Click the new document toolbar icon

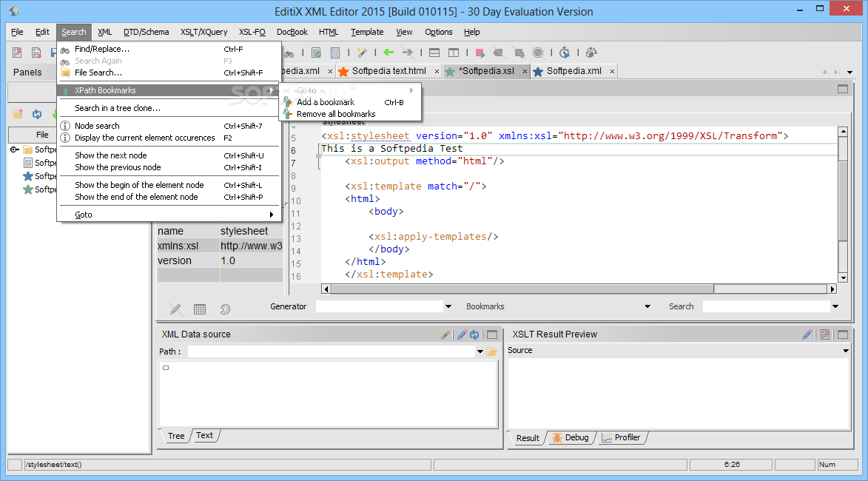tap(17, 53)
